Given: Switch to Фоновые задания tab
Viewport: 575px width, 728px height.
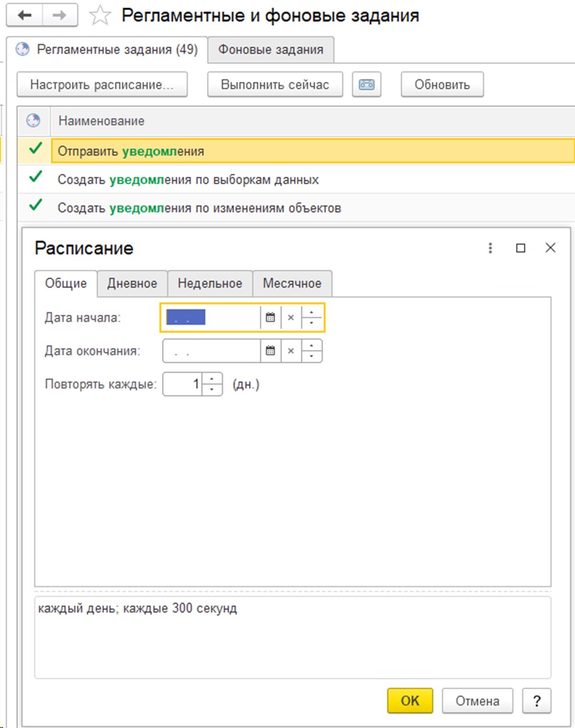Looking at the screenshot, I should pyautogui.click(x=271, y=49).
